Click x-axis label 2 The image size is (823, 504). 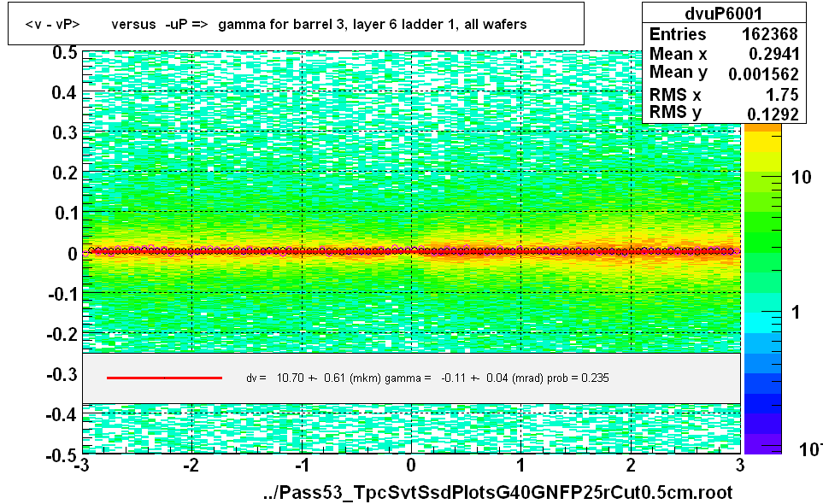631,466
